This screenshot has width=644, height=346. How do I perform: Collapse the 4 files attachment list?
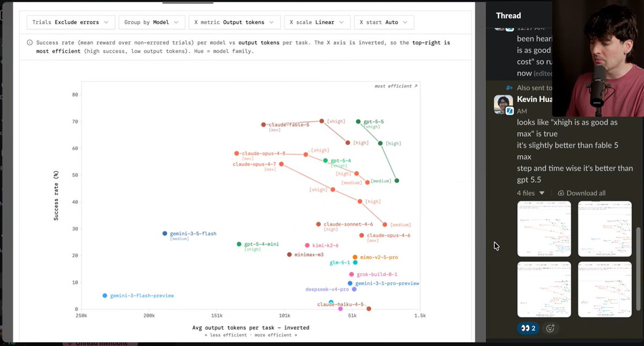(x=542, y=193)
